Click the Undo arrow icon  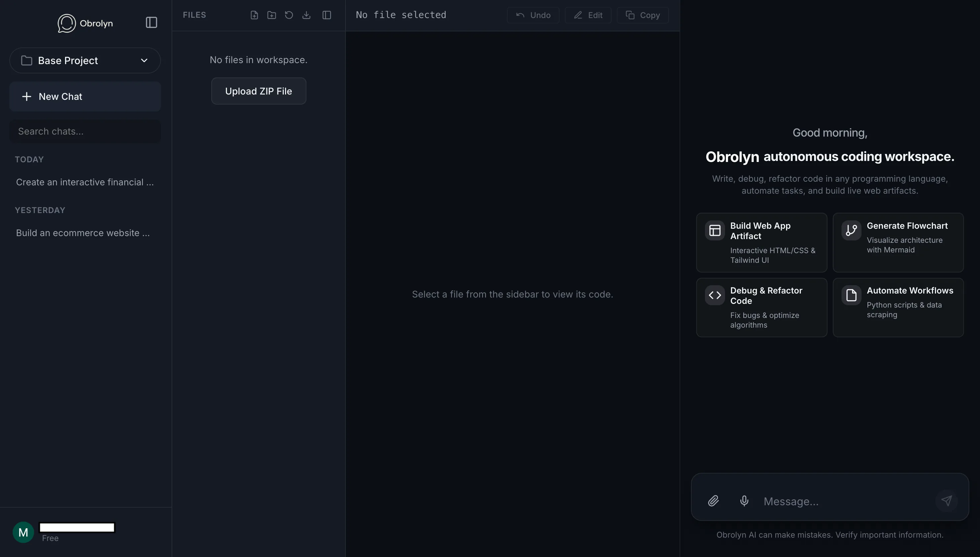520,15
